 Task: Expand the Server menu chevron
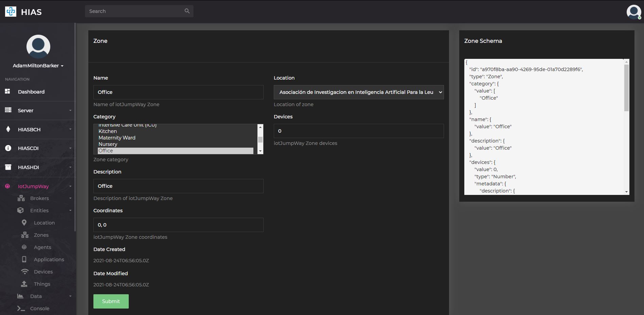tap(70, 110)
